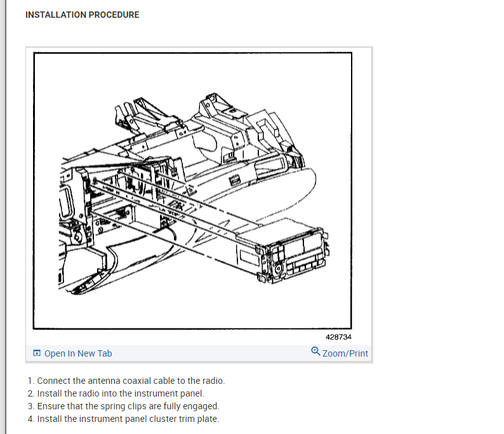504x434 pixels.
Task: Click the Open In New Tab link
Action: 72,353
